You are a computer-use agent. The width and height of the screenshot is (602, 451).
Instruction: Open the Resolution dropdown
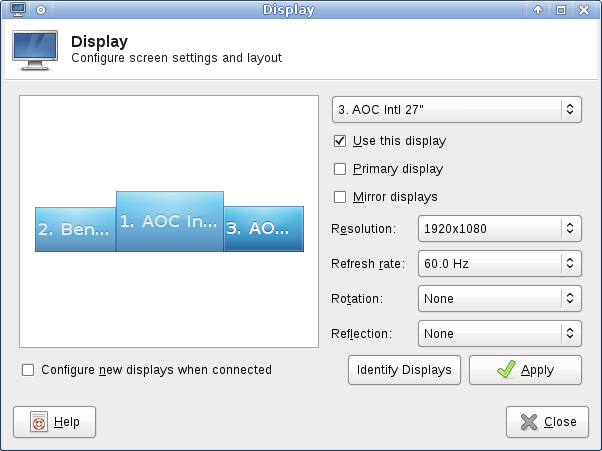click(x=498, y=229)
